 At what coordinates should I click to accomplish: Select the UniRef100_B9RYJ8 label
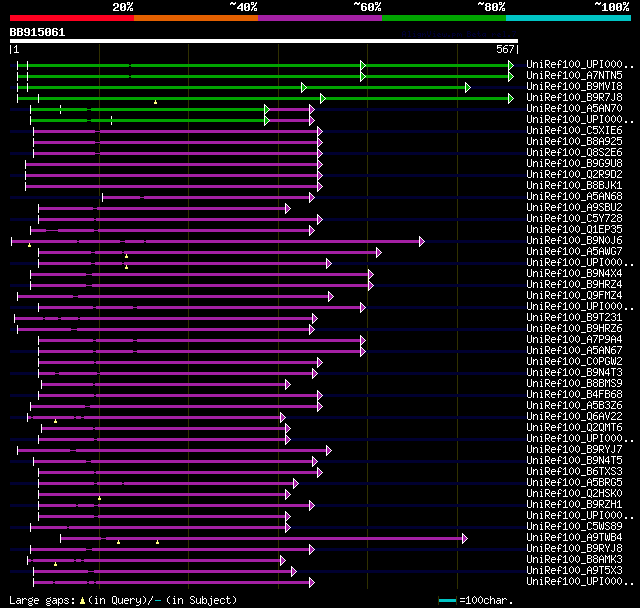pyautogui.click(x=574, y=549)
